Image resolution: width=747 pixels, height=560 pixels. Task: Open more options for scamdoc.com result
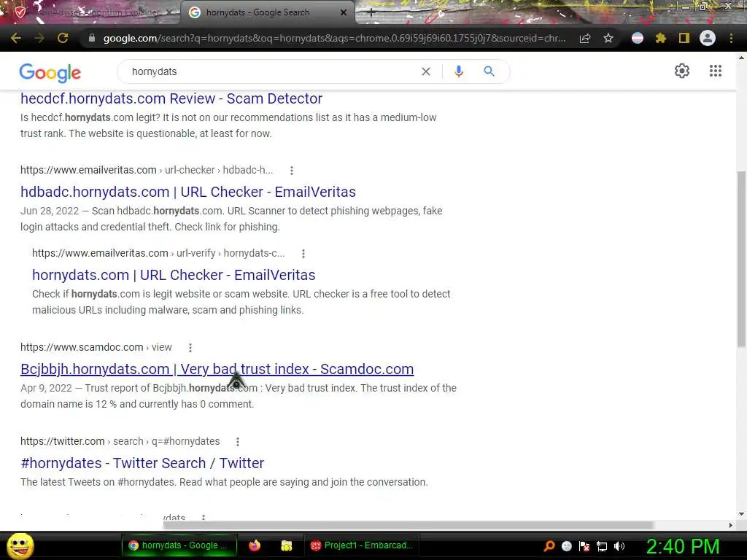point(190,348)
